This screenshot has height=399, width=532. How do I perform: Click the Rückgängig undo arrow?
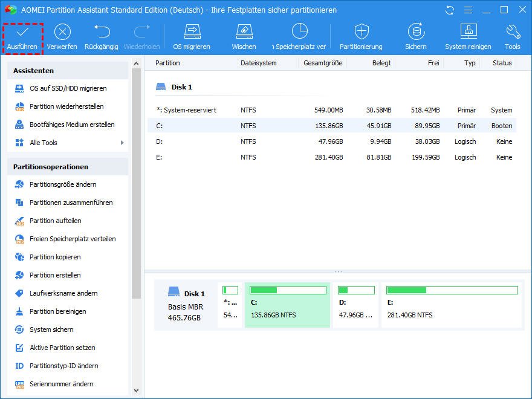click(x=102, y=31)
